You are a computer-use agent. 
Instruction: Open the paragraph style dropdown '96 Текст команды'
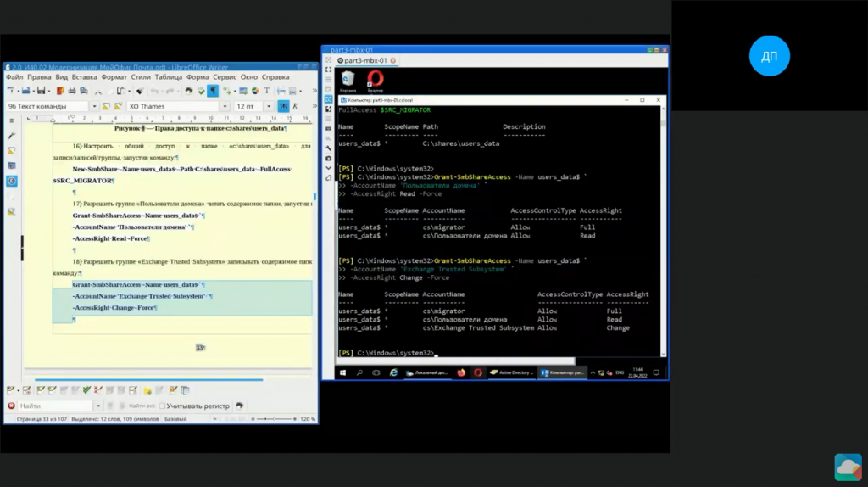click(94, 106)
